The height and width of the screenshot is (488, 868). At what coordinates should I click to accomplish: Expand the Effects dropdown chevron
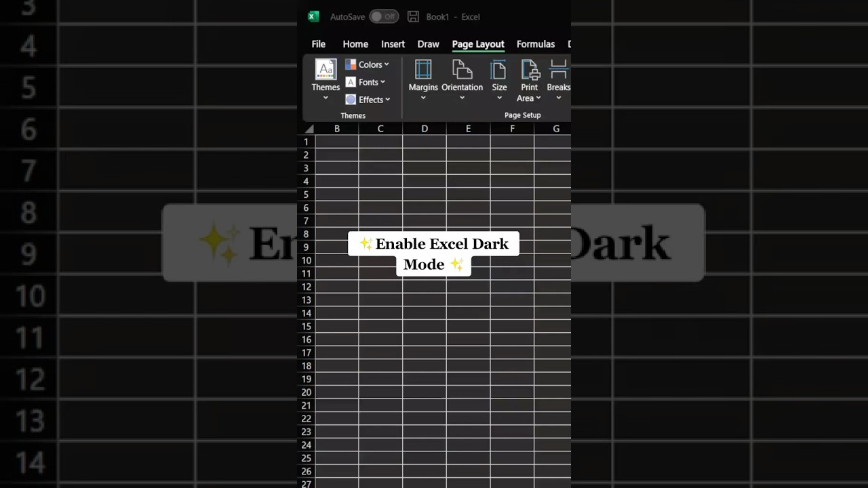point(387,100)
